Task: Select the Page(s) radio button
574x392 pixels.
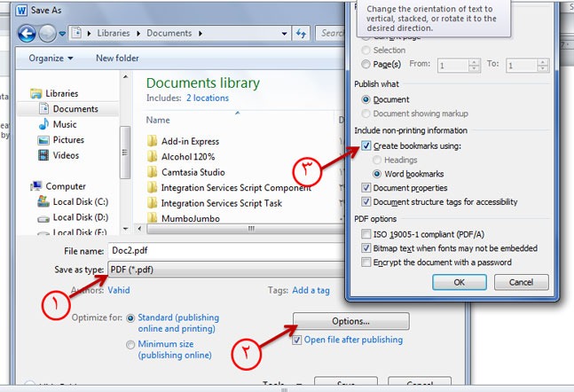Action: point(366,65)
